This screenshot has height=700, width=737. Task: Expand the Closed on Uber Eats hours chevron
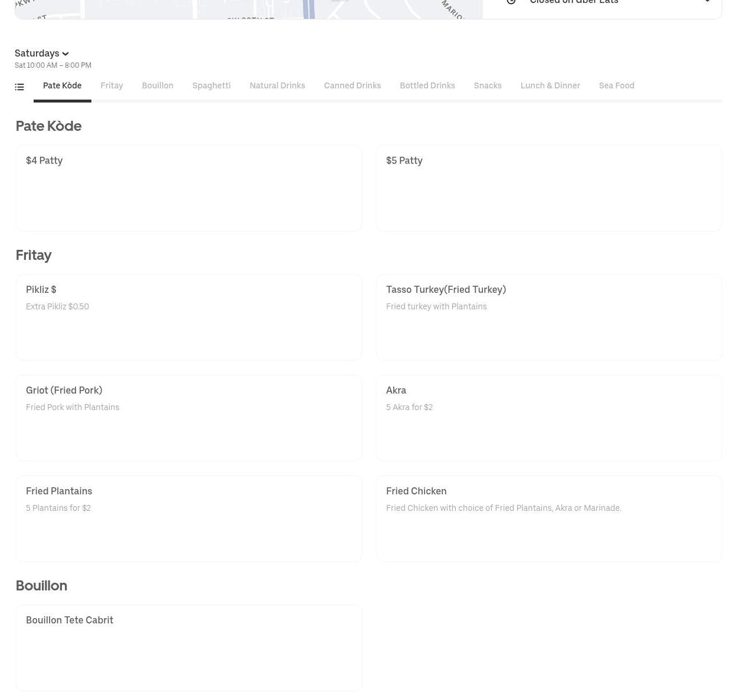707,2
